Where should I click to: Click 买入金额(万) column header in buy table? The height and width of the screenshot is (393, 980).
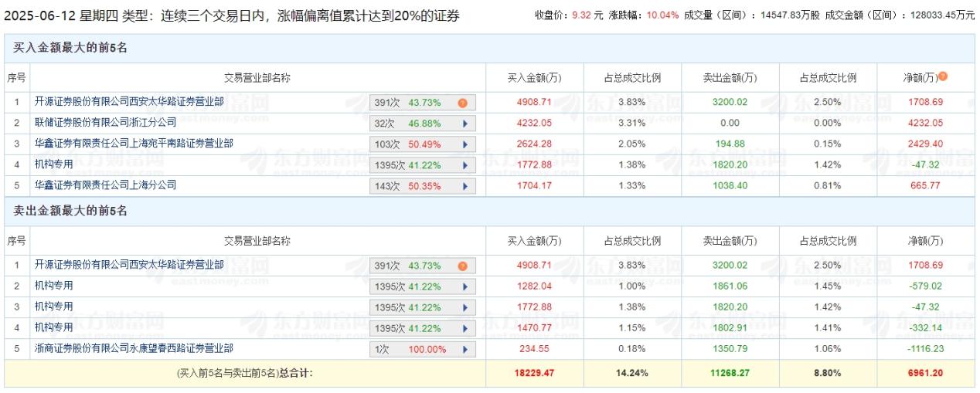coord(534,78)
